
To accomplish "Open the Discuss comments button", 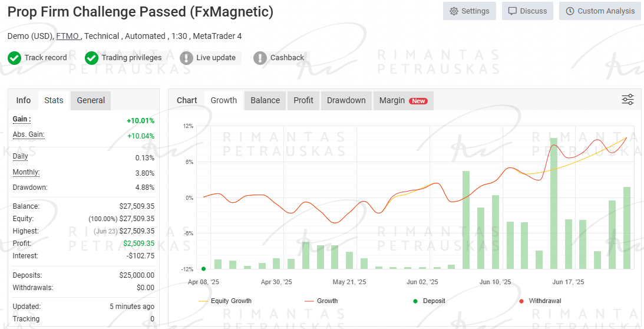I will [x=527, y=11].
